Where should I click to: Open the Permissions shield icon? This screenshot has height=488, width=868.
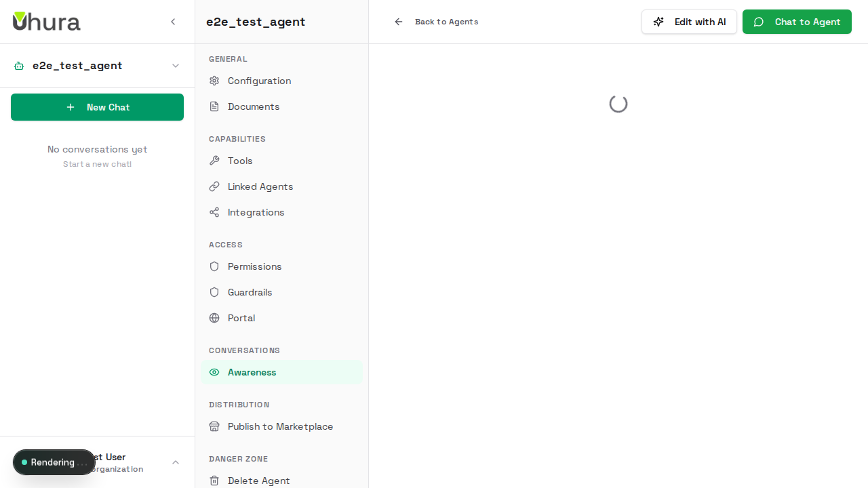[214, 266]
